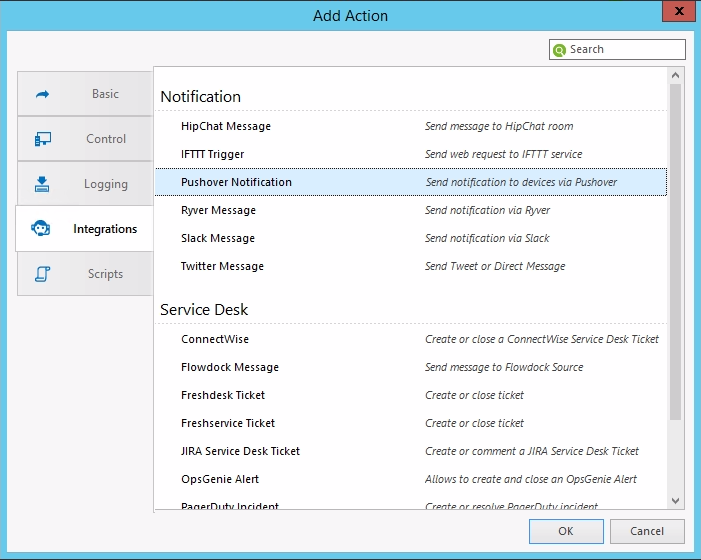Click the Control tab monitor icon
Screen dimensions: 701x560
pos(43,139)
